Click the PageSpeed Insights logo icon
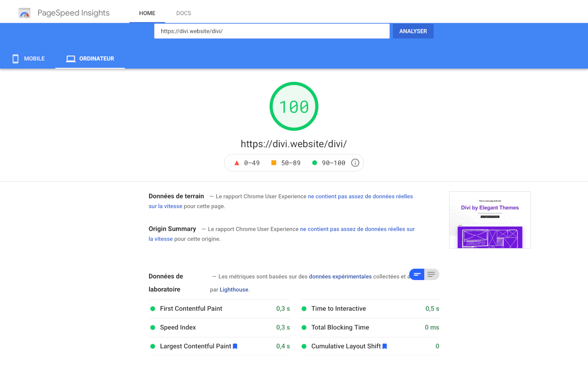Image resolution: width=588 pixels, height=368 pixels. point(24,13)
